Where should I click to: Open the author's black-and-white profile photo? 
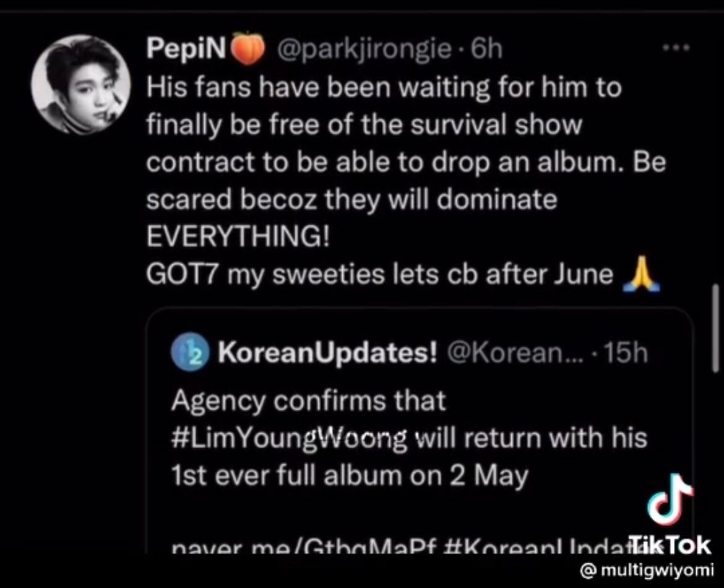point(81,85)
